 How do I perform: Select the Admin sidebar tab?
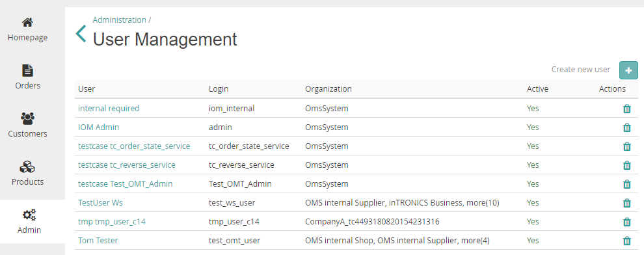pyautogui.click(x=29, y=222)
